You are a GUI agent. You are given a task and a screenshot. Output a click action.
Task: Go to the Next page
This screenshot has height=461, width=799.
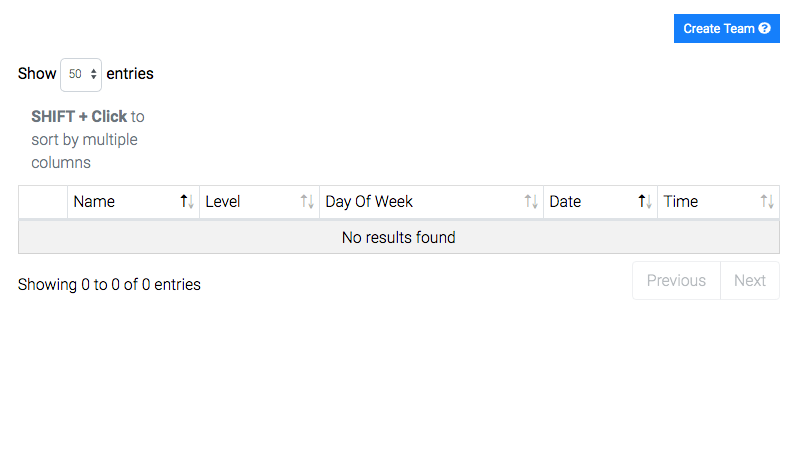(x=750, y=281)
